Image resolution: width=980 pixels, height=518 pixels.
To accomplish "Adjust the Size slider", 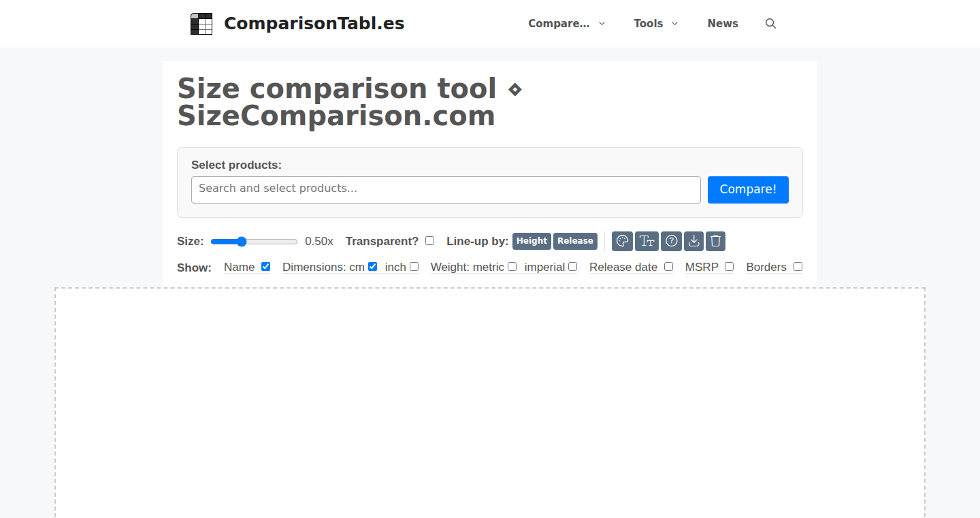I will pos(254,242).
